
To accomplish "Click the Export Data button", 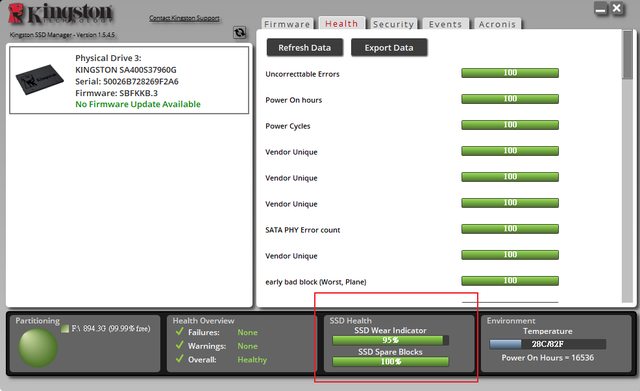I will (389, 48).
